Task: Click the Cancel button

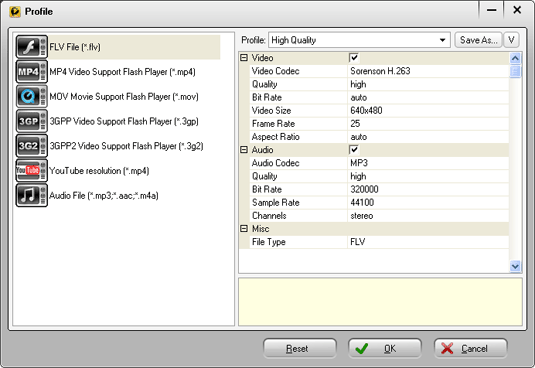Action: [x=471, y=348]
